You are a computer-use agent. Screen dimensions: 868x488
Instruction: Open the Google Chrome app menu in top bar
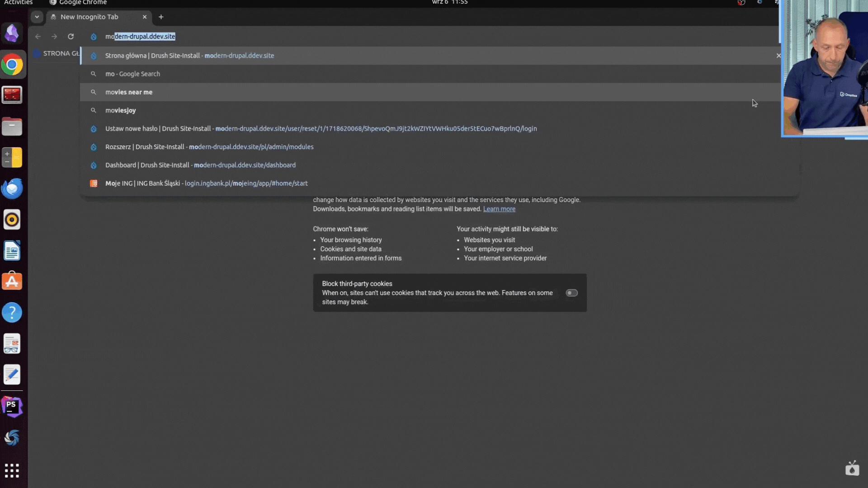coord(78,3)
